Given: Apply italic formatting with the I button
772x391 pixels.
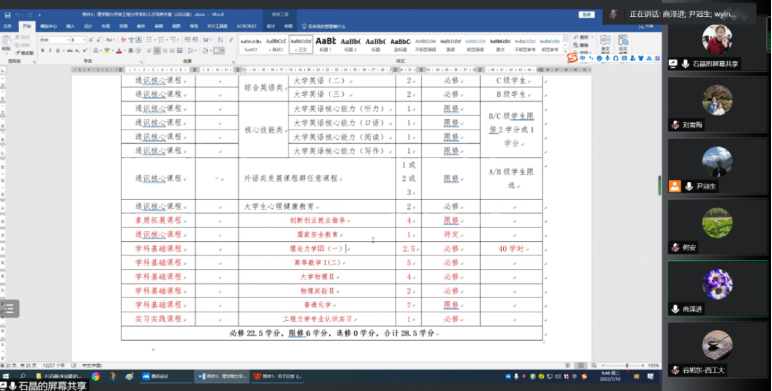Looking at the screenshot, I should [x=50, y=51].
